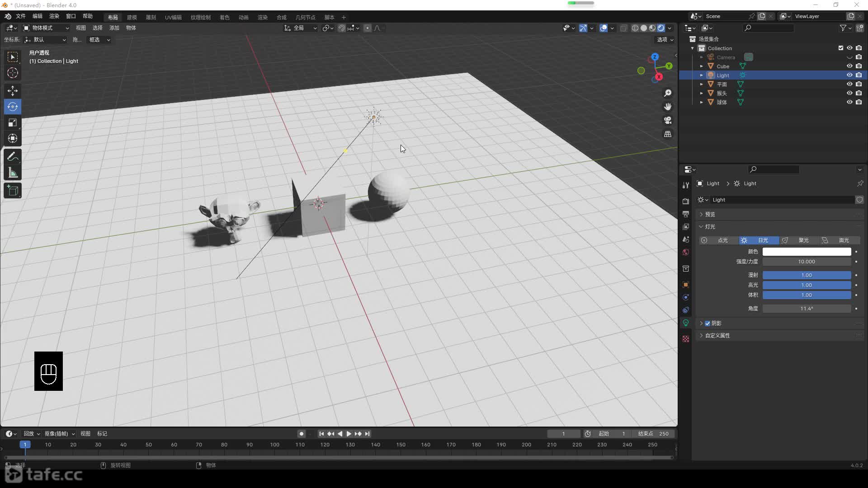Switch to the UV编辑 workspace tab

pyautogui.click(x=173, y=17)
